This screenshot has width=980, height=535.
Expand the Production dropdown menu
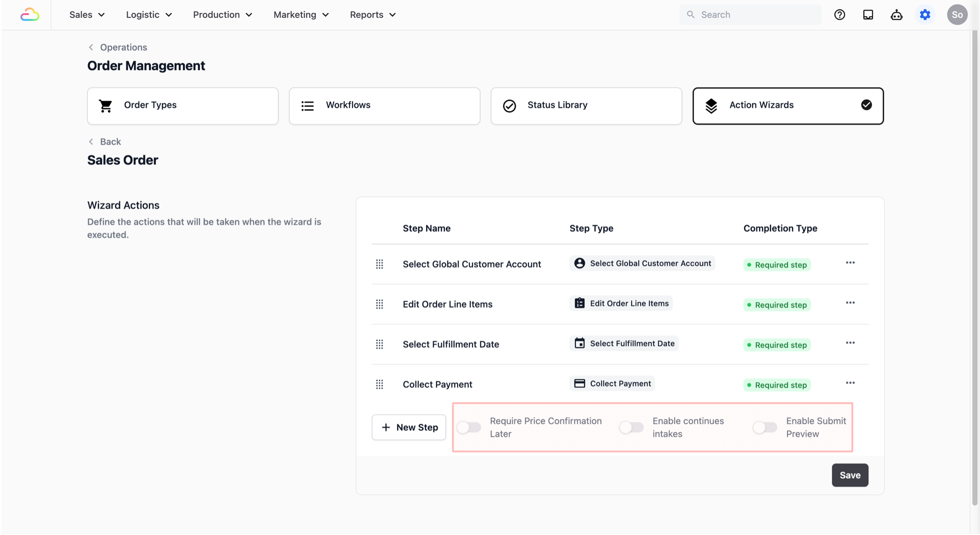[222, 15]
